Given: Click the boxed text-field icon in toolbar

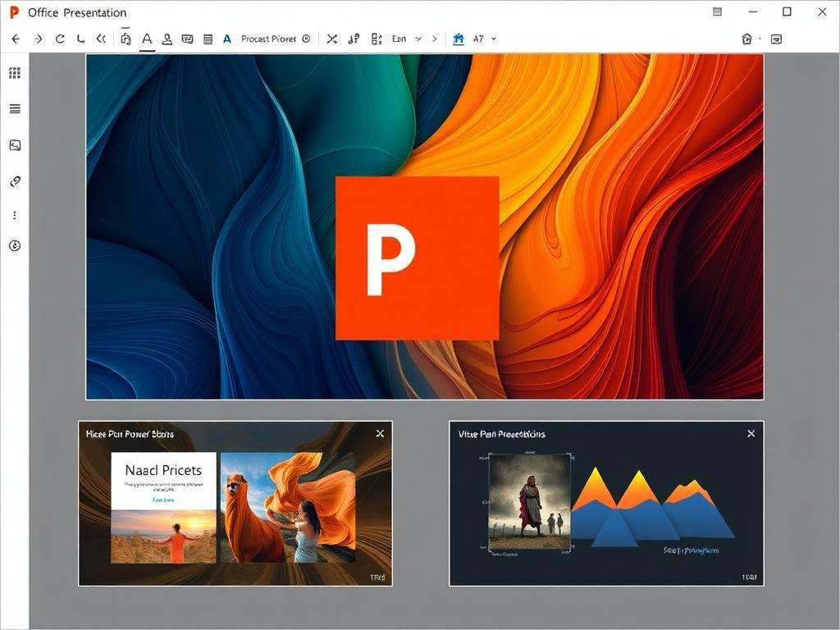Looking at the screenshot, I should pyautogui.click(x=188, y=39).
